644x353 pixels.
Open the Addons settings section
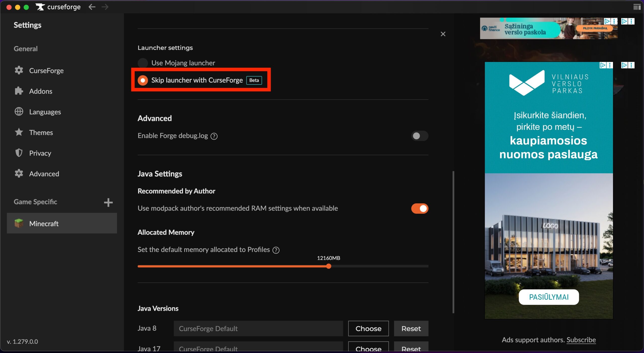pyautogui.click(x=62, y=91)
